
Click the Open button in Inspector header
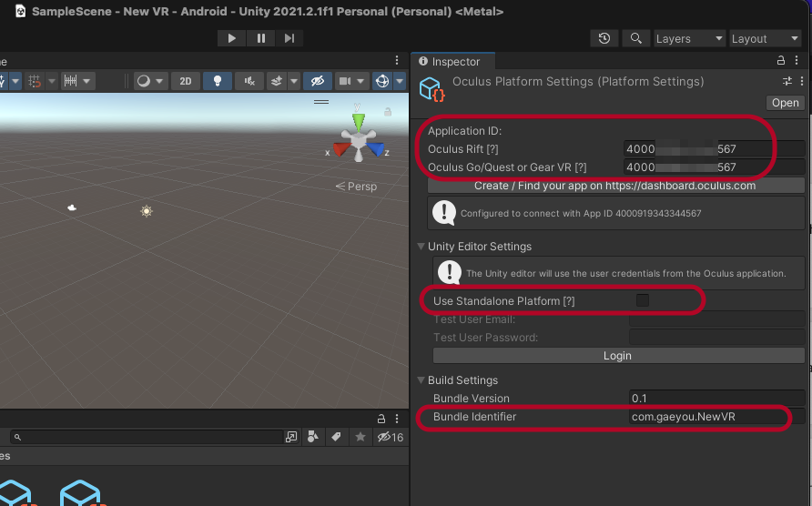point(785,103)
